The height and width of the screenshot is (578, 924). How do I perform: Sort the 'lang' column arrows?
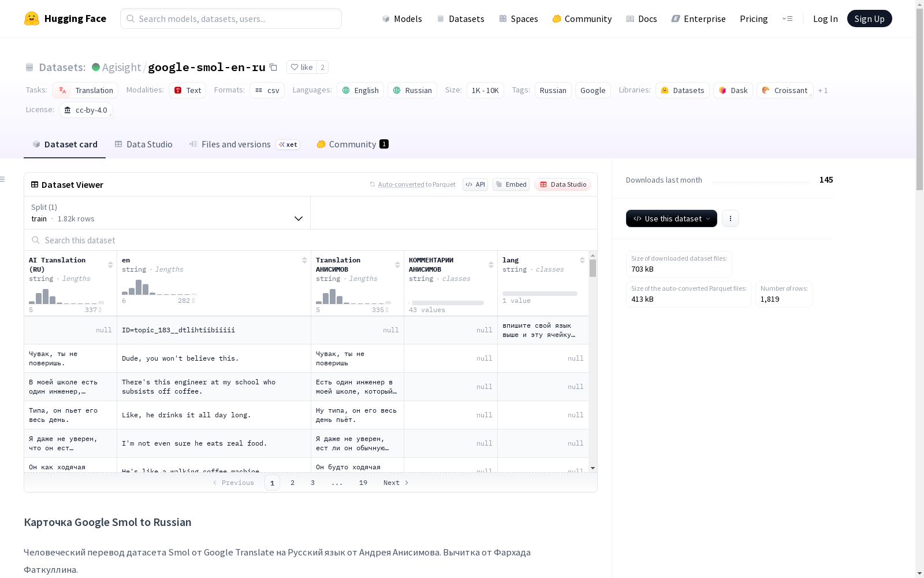click(x=582, y=260)
